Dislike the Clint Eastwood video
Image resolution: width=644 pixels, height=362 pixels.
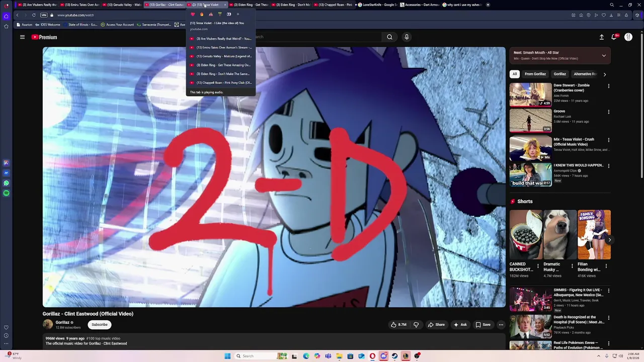pyautogui.click(x=416, y=325)
